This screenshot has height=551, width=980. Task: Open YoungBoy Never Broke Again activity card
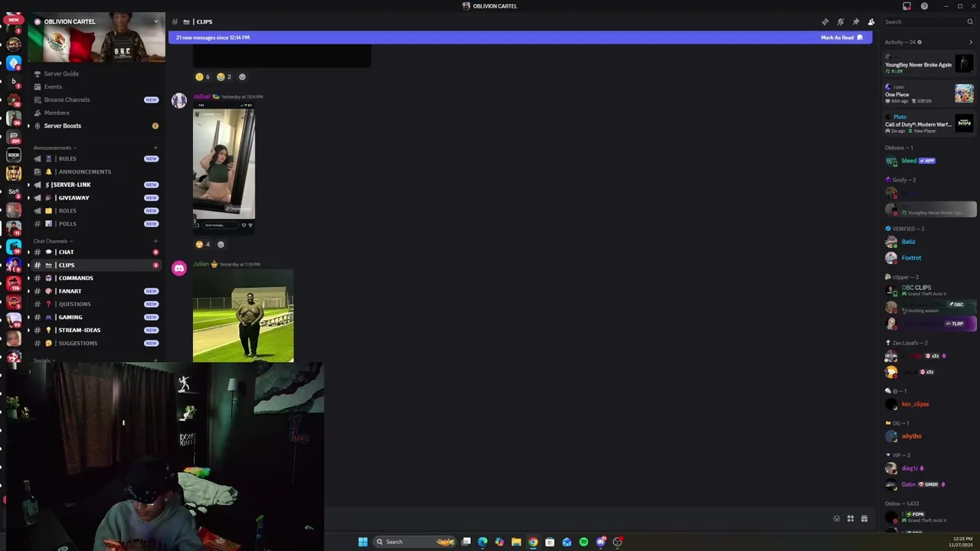coord(929,64)
